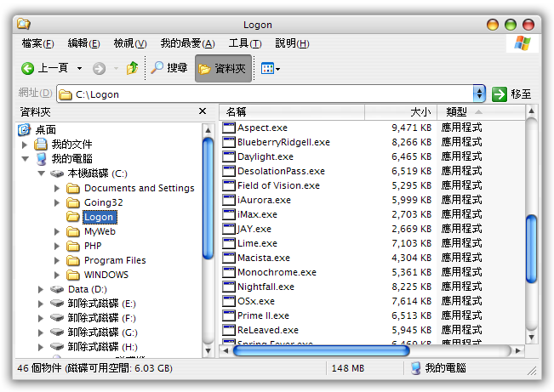Click the file list horizontal scrollbar thumb
The width and height of the screenshot is (554, 392).
coord(322,350)
